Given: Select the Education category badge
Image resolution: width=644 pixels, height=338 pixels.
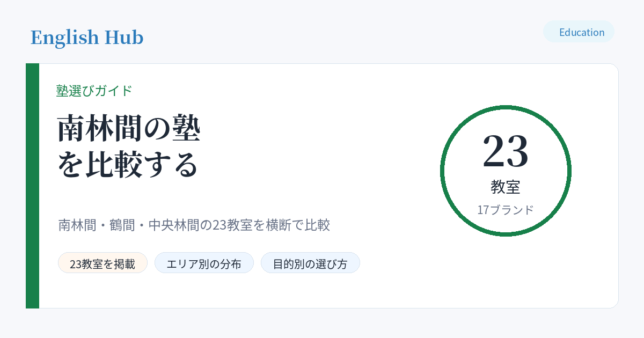Looking at the screenshot, I should tap(579, 32).
